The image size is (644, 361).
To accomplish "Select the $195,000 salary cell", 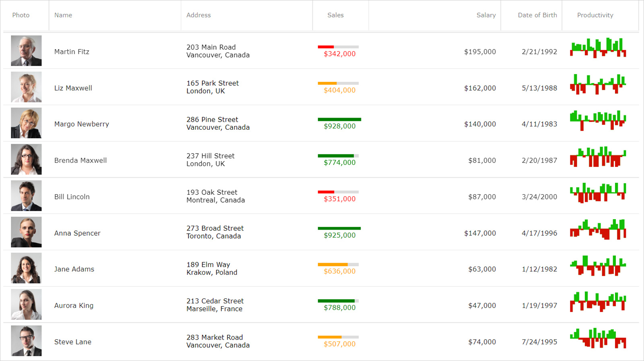I will click(480, 52).
